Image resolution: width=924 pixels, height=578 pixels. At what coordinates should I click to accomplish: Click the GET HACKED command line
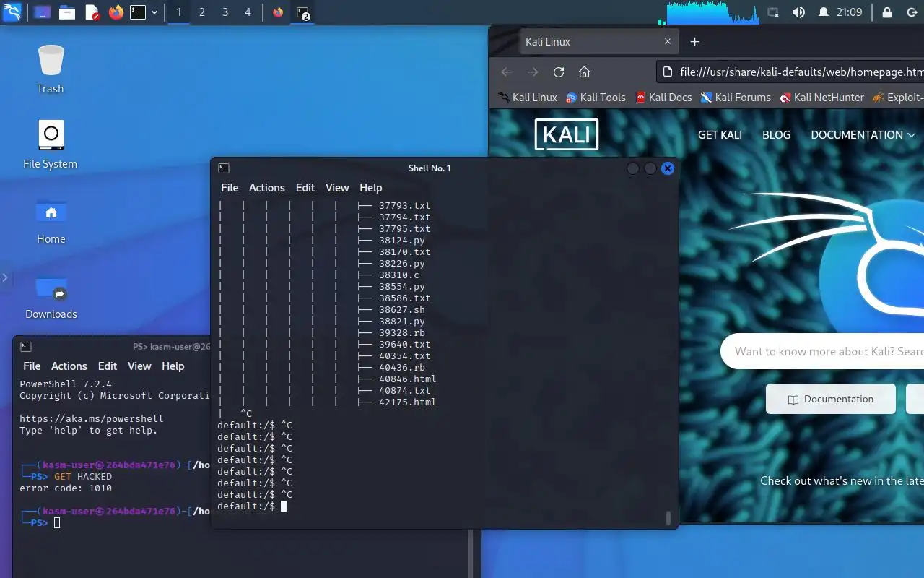(x=83, y=477)
